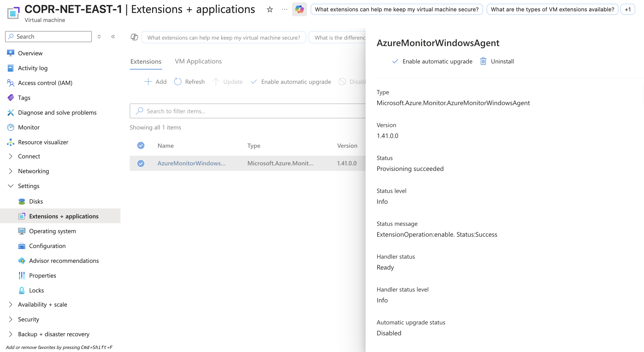Switch to the VM Applications tab
644x352 pixels.
click(x=198, y=61)
